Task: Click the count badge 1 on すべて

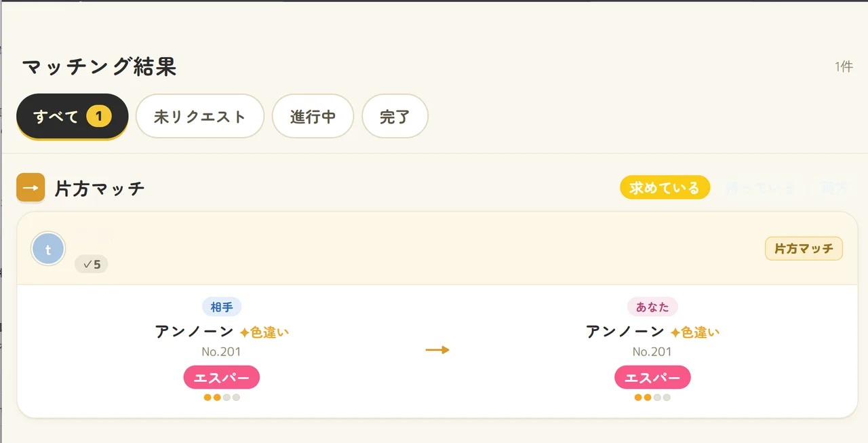Action: click(x=99, y=116)
